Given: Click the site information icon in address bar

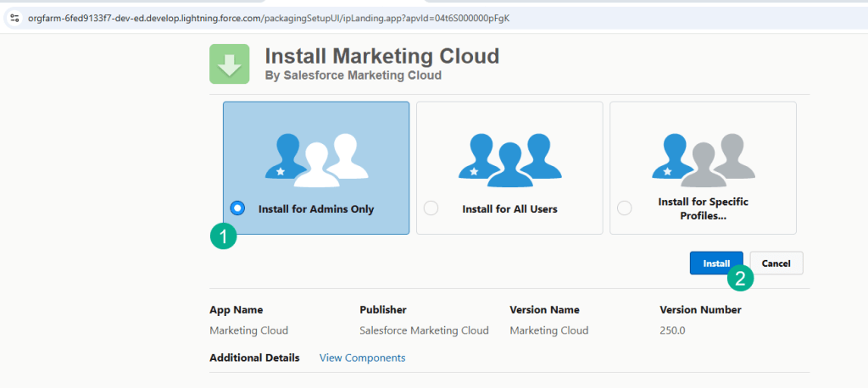Looking at the screenshot, I should tap(14, 18).
